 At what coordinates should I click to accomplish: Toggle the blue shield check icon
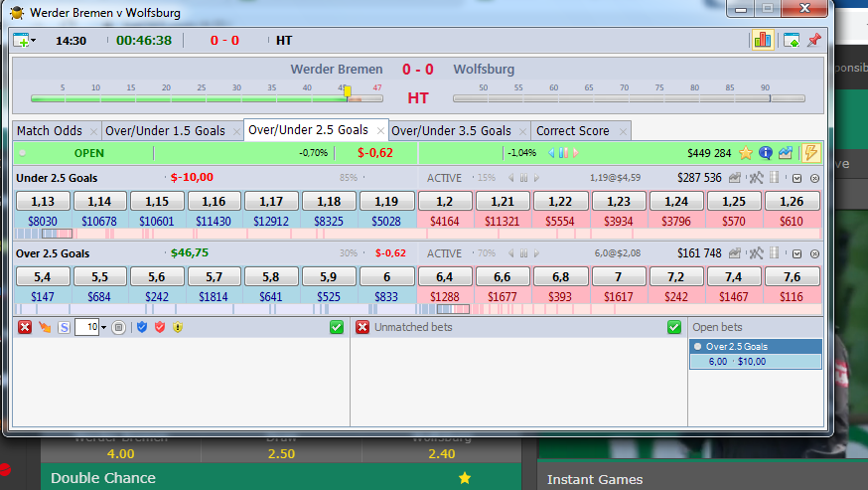[x=142, y=327]
